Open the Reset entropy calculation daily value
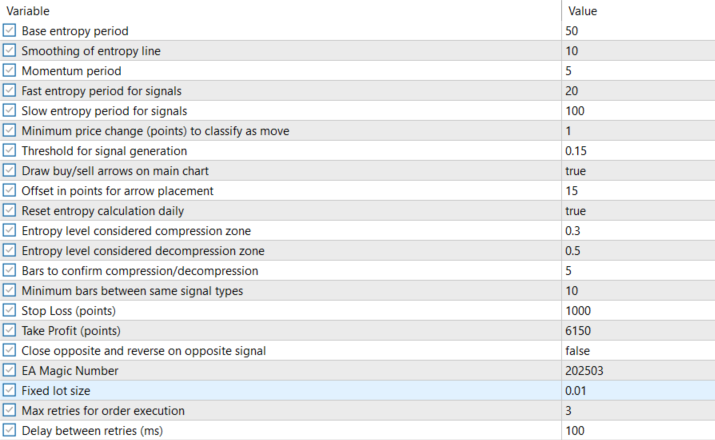 pyautogui.click(x=575, y=211)
